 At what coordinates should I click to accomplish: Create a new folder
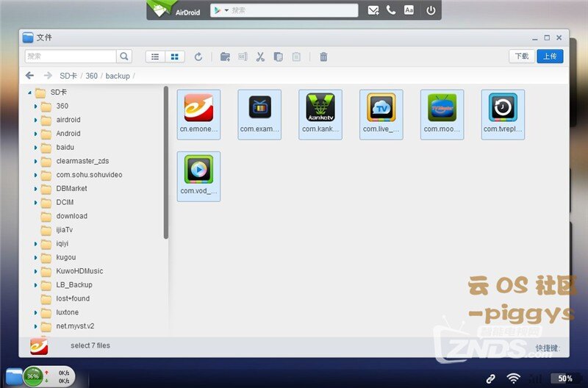(225, 57)
